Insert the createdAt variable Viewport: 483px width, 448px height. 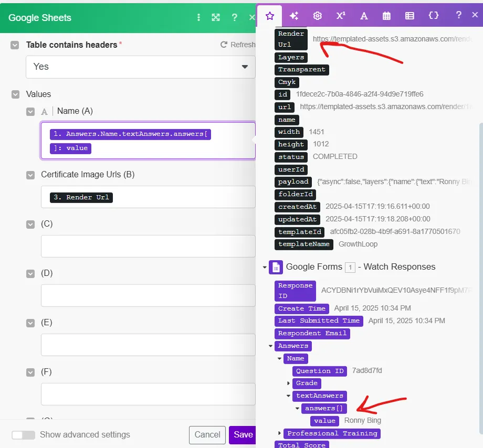coord(297,207)
